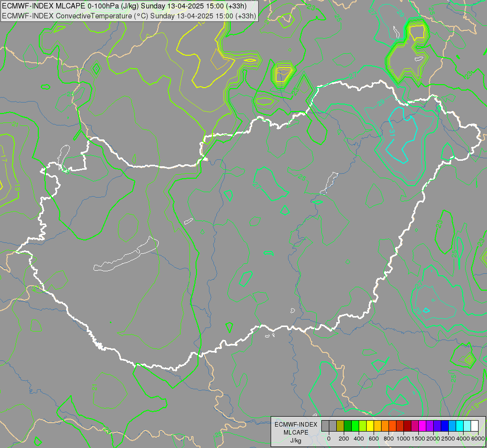
Task: Click the pure blue legend swatch
Action: (x=445, y=426)
